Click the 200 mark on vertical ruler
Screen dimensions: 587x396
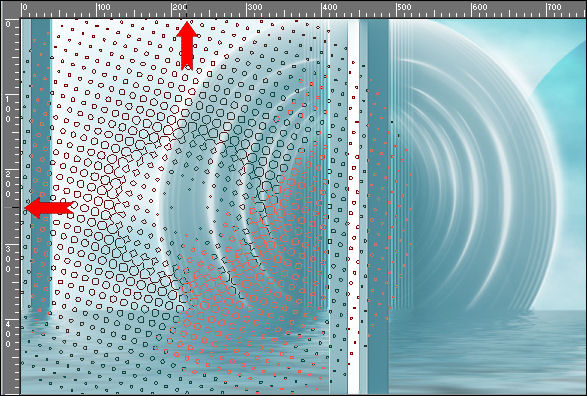pyautogui.click(x=8, y=184)
